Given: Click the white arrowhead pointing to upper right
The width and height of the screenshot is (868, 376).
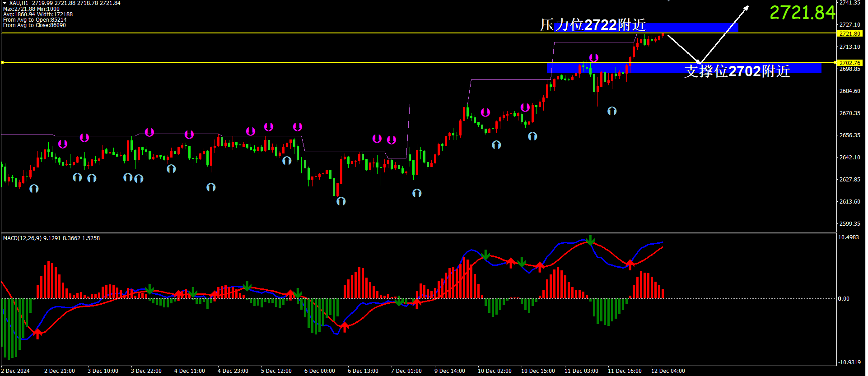Looking at the screenshot, I should 746,8.
